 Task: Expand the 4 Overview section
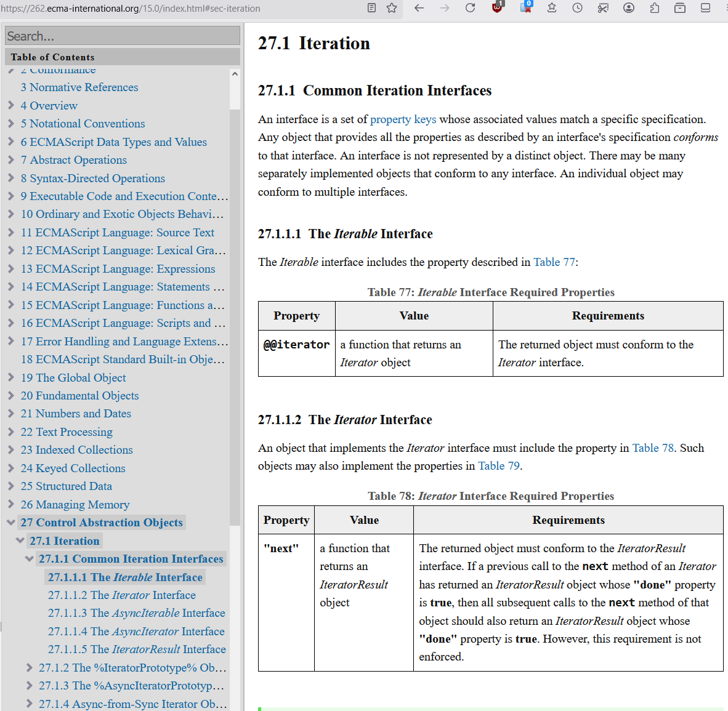coord(11,105)
